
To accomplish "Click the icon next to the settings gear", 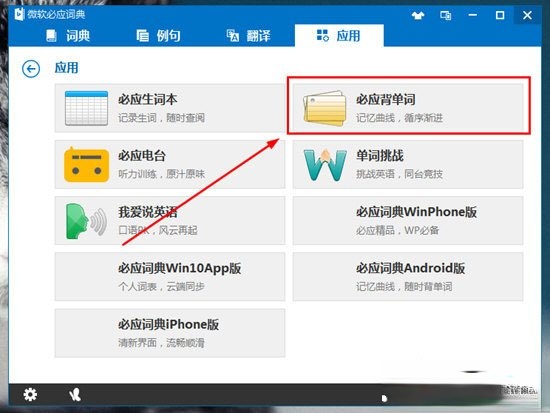I will pos(75,395).
